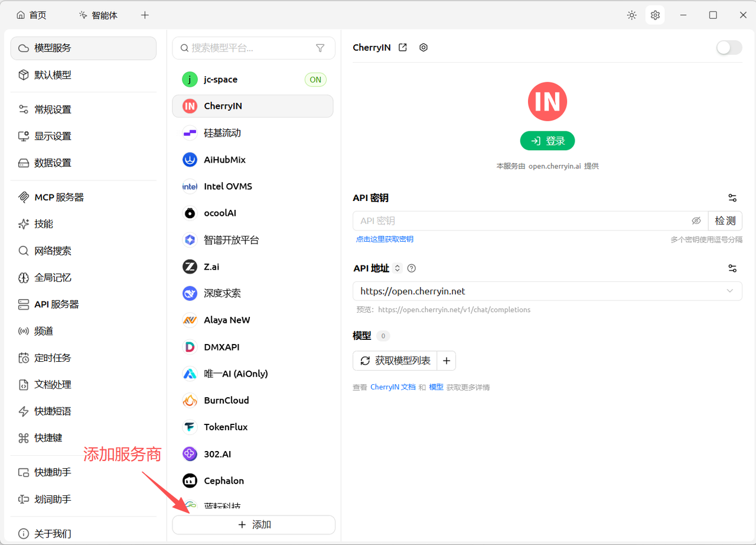Add a model with the plus button
The width and height of the screenshot is (756, 545).
(x=447, y=361)
